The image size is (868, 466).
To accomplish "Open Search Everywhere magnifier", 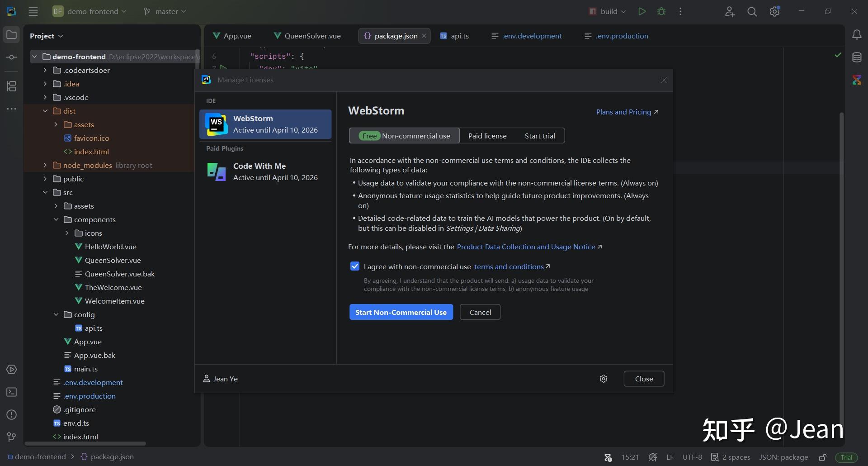I will pos(752,11).
